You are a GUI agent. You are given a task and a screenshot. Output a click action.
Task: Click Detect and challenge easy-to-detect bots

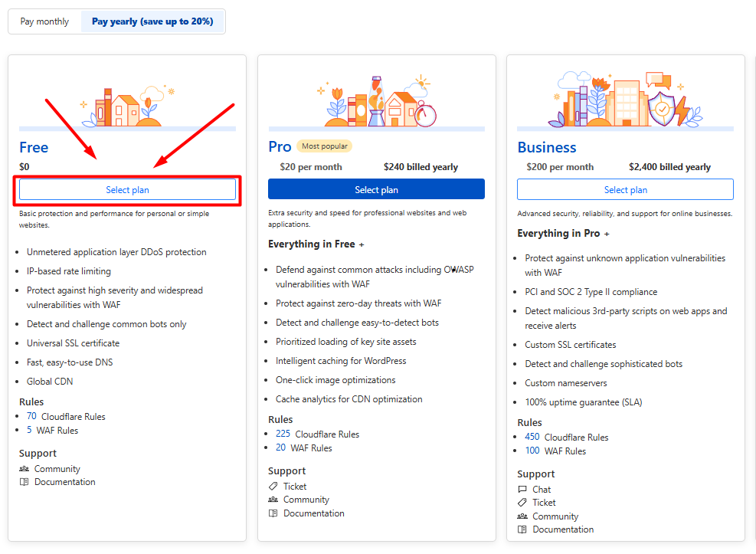click(357, 323)
